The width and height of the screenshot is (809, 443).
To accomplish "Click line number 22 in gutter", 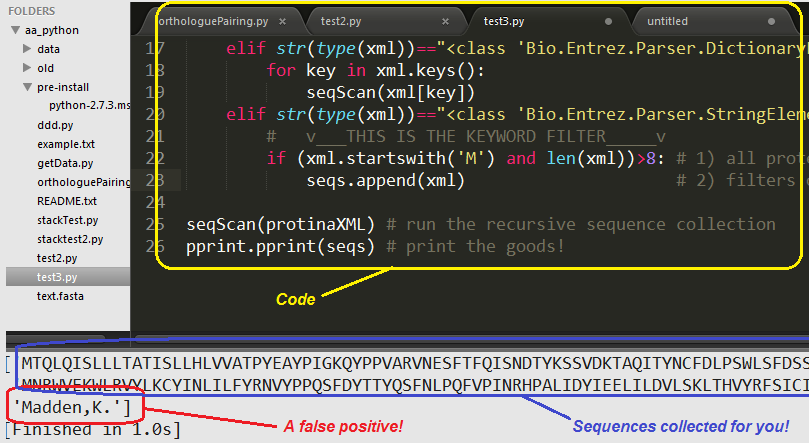I will (x=155, y=158).
